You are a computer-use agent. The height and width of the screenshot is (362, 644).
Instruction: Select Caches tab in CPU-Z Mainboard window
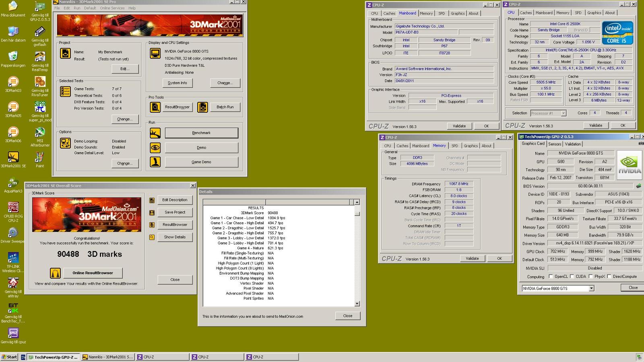click(x=389, y=13)
